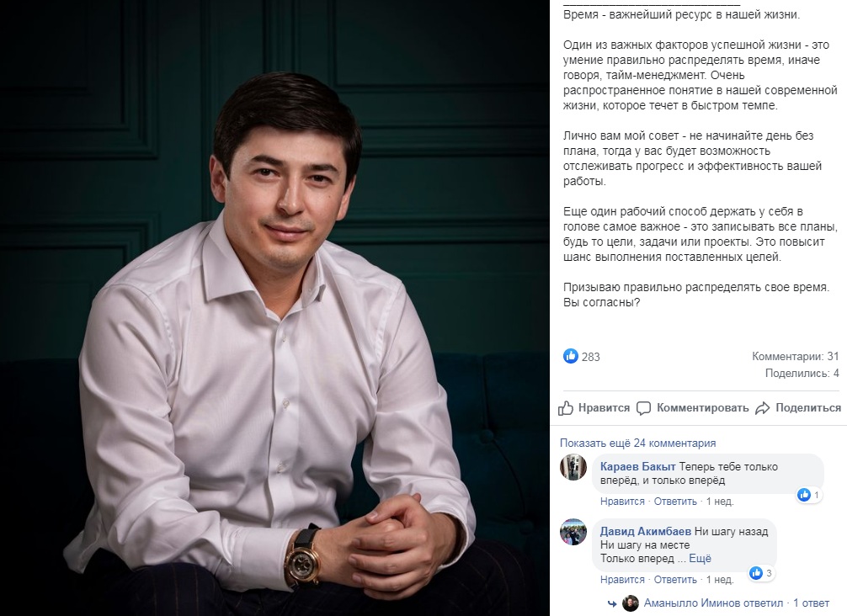Reply to Караев Бакыт's comment with Ответить

pos(675,502)
